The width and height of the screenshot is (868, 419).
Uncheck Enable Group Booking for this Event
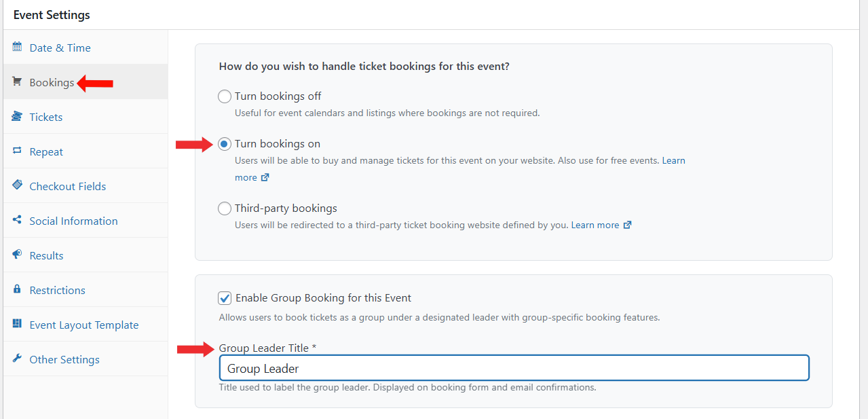(x=225, y=298)
